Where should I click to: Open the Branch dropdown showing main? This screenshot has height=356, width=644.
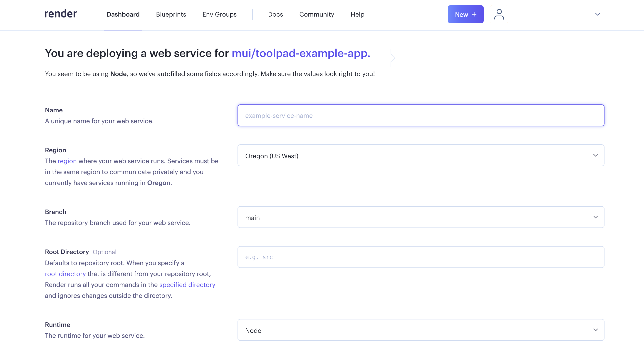tap(421, 217)
